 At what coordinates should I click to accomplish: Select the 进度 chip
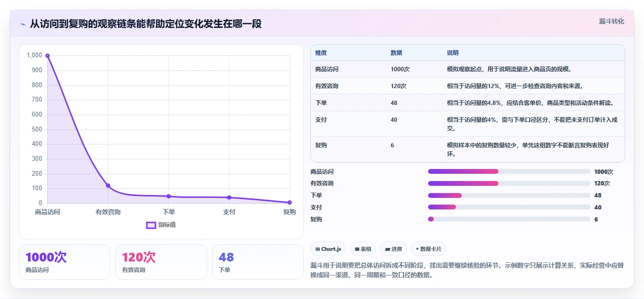coord(393,249)
